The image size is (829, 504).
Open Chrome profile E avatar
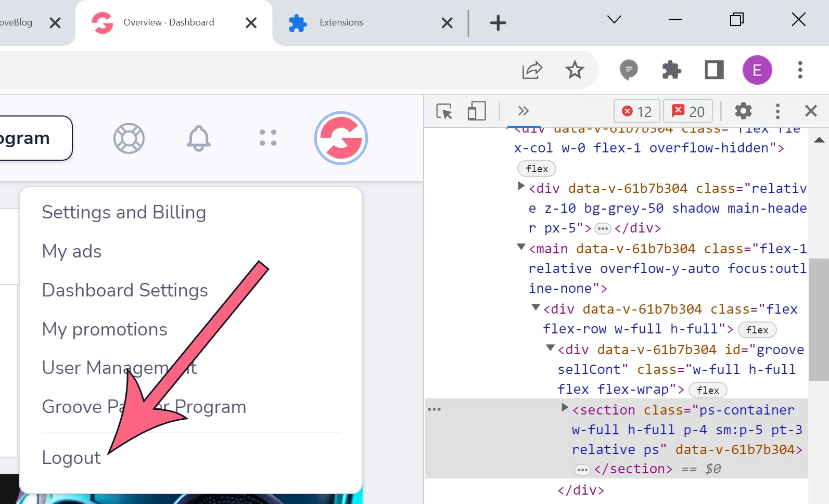click(x=757, y=70)
